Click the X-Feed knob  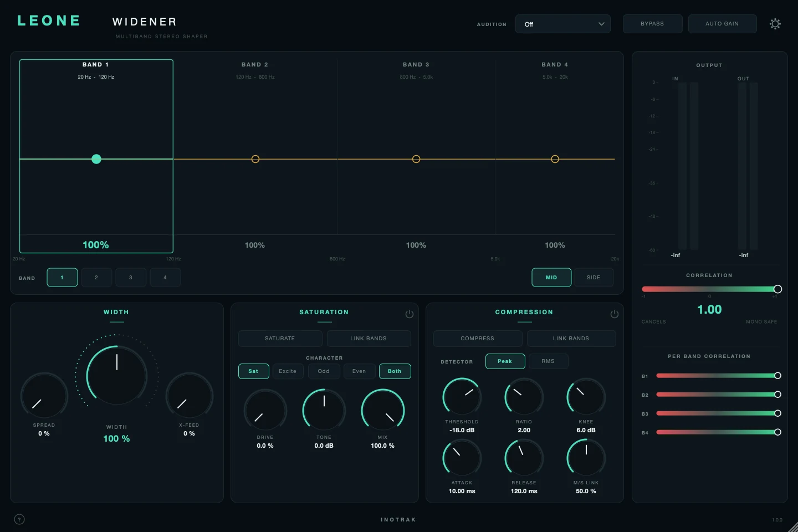pos(190,396)
